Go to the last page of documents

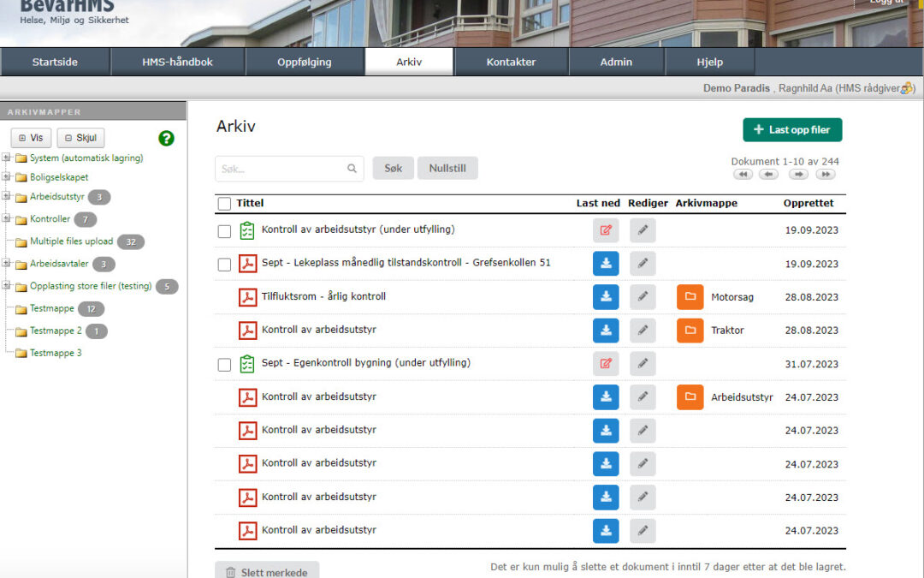(825, 174)
